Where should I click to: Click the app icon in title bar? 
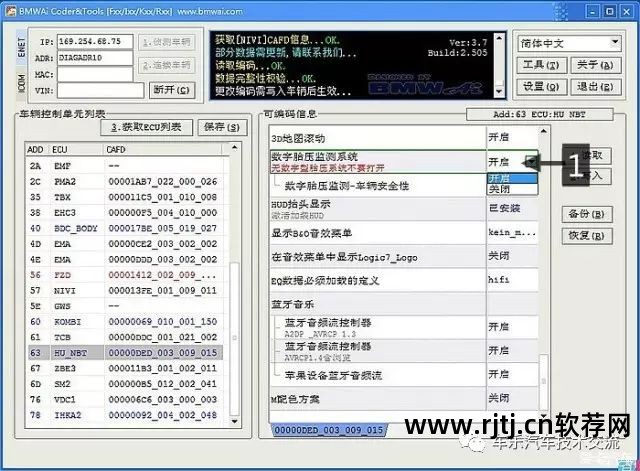pyautogui.click(x=10, y=11)
